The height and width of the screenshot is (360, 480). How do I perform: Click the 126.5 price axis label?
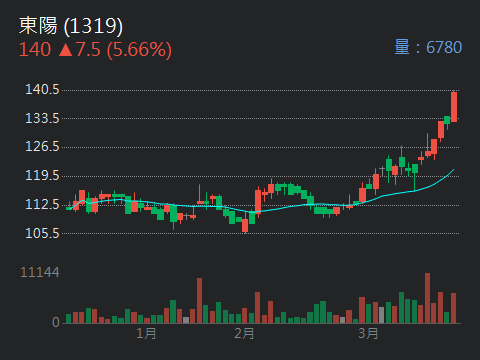click(42, 146)
